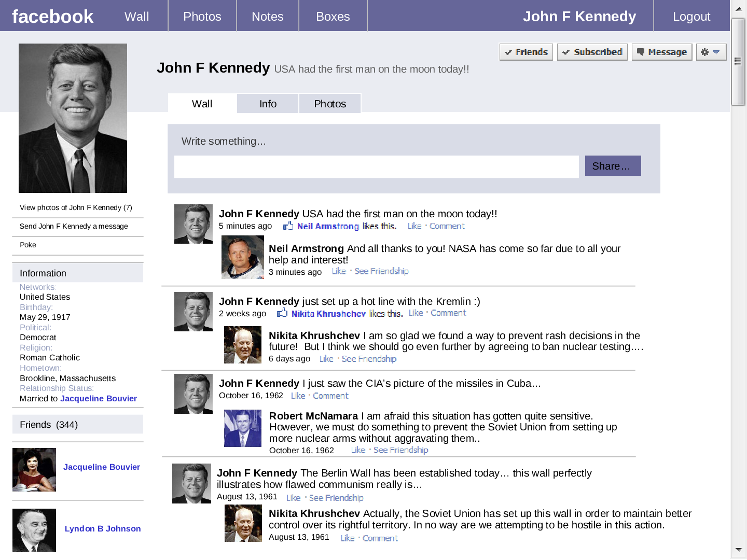Click Lyndon B Johnson's friend photo
Image resolution: width=747 pixels, height=560 pixels.
tap(34, 530)
